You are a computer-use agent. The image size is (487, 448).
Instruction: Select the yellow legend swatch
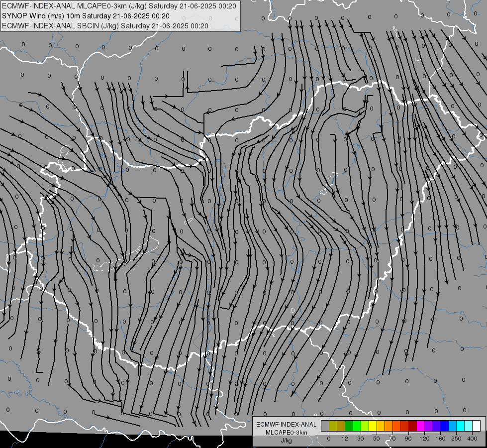[373, 426]
